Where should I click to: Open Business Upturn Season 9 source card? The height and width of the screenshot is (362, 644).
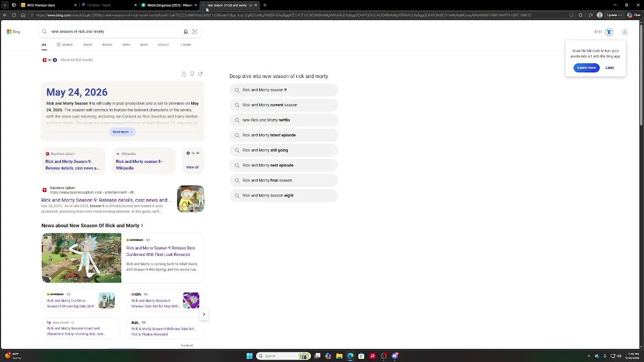[72, 161]
